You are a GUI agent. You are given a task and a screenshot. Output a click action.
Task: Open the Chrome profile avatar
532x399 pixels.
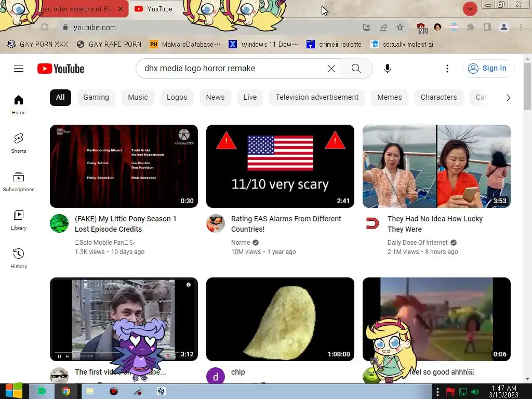click(x=504, y=27)
